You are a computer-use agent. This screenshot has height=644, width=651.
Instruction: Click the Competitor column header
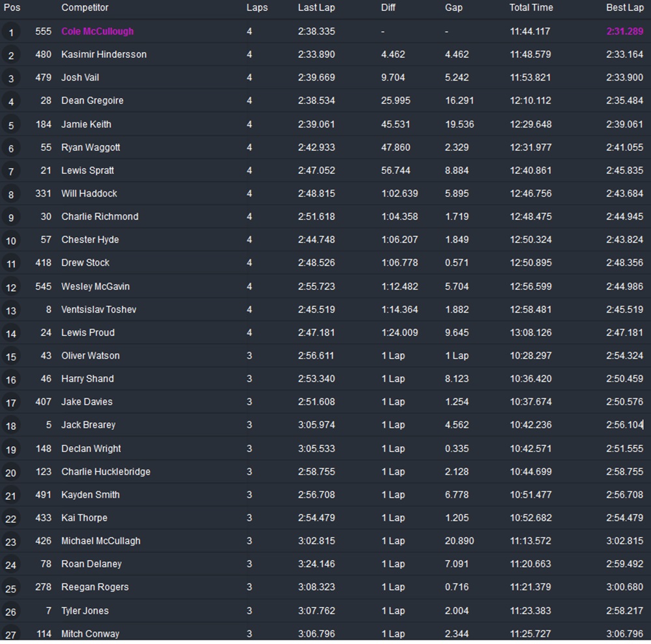(x=85, y=8)
